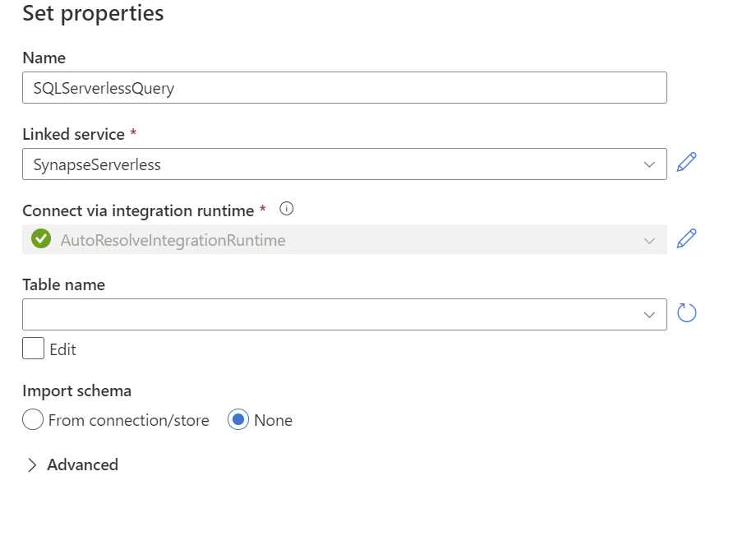This screenshot has width=756, height=536.
Task: Enable the Edit checkbox under Table name
Action: (x=33, y=349)
